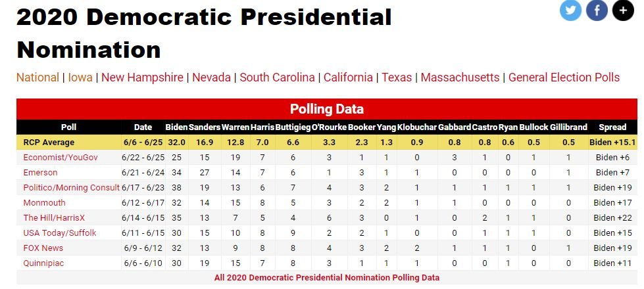Switch to the Iowa polls link

click(x=80, y=78)
